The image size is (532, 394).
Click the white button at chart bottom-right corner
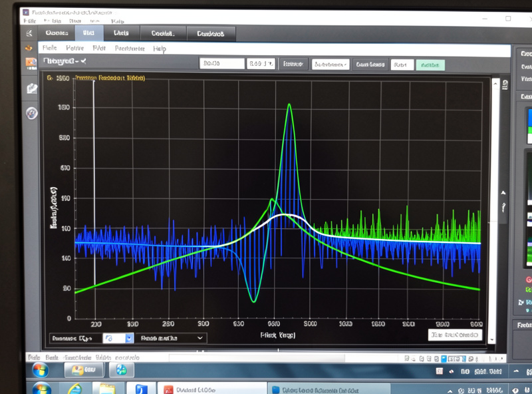point(455,335)
